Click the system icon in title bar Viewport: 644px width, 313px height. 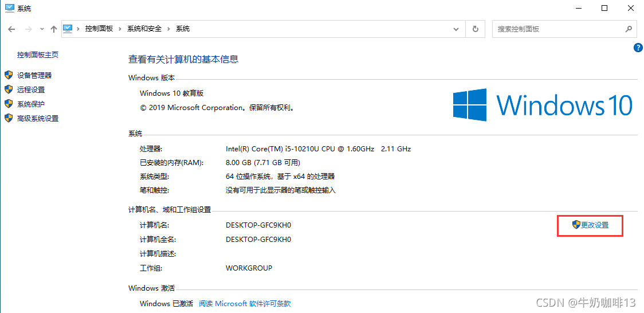[9, 8]
